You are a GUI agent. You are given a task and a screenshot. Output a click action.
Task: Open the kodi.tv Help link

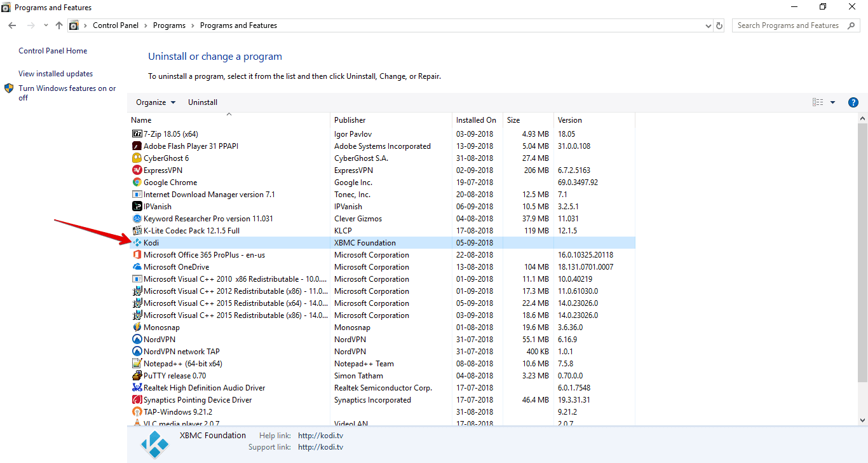(x=320, y=436)
